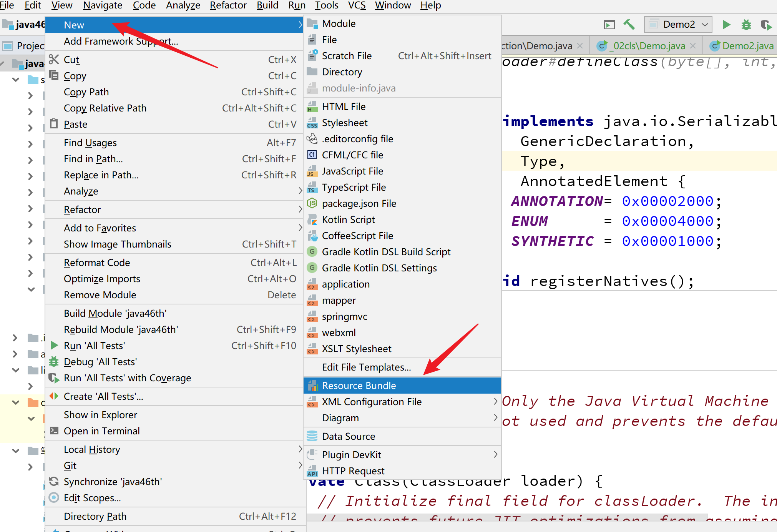Open the Refactor menu in menu bar
The image size is (777, 532).
[228, 5]
